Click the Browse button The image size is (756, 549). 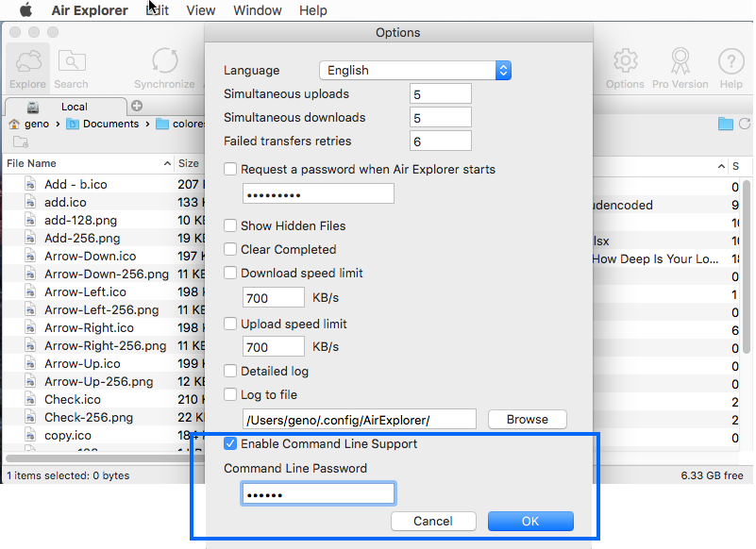tap(528, 420)
